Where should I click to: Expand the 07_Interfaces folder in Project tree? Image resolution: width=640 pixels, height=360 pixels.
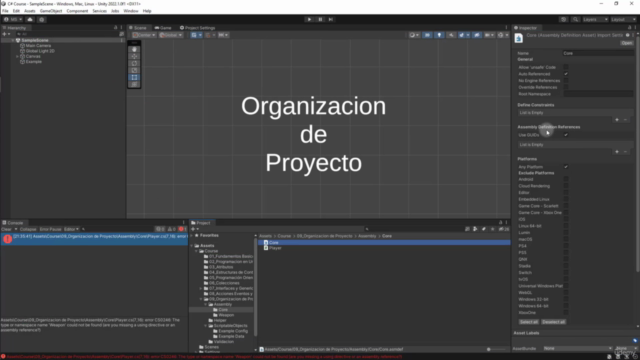[201, 289]
